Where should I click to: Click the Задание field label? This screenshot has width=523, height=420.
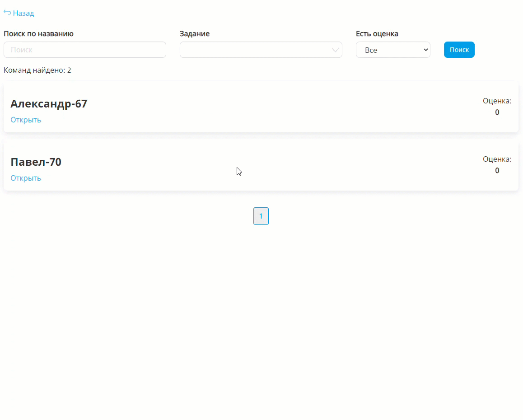point(195,34)
